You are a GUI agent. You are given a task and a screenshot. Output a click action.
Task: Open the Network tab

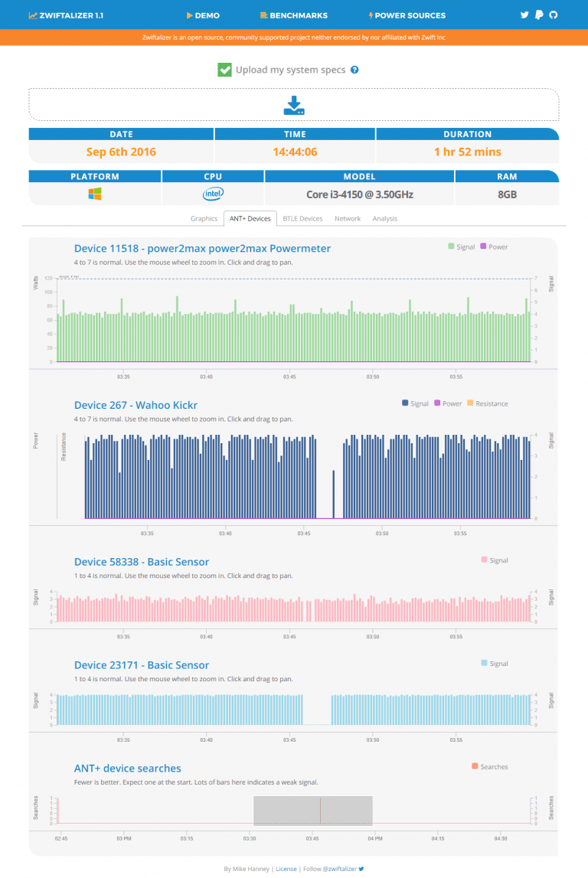(x=347, y=218)
